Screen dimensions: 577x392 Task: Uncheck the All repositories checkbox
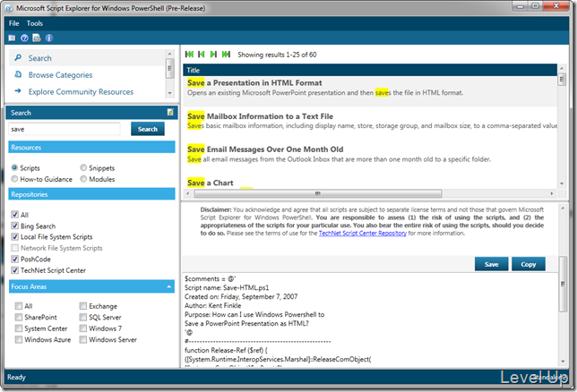click(14, 215)
